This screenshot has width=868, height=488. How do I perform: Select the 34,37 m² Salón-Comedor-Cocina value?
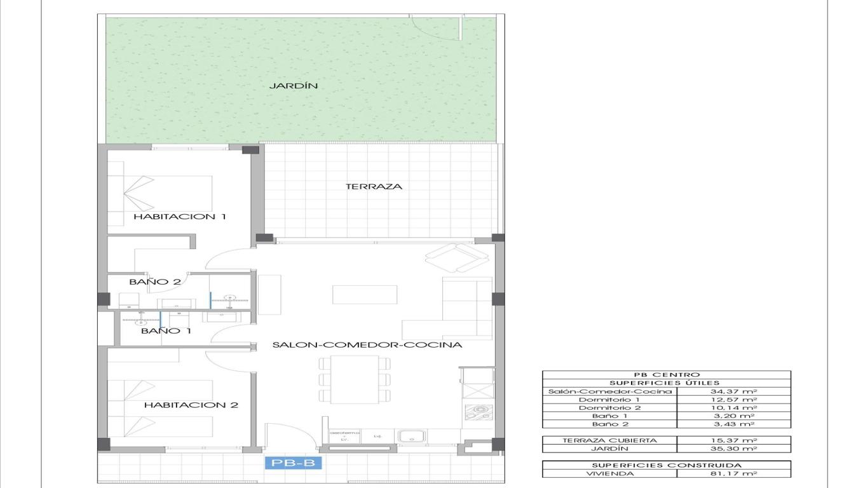734,391
